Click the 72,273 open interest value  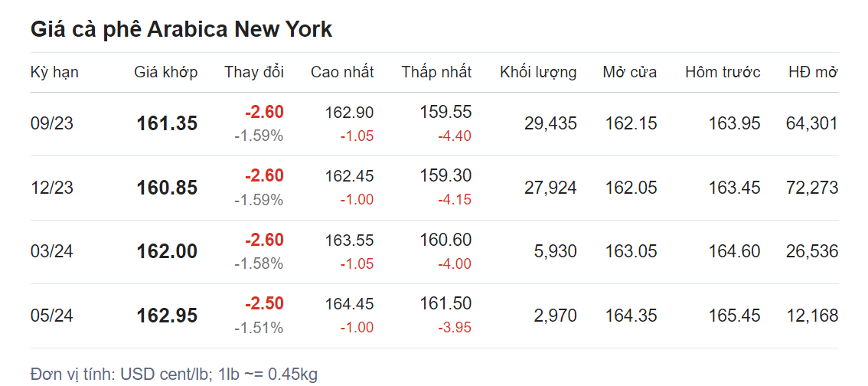pos(811,188)
